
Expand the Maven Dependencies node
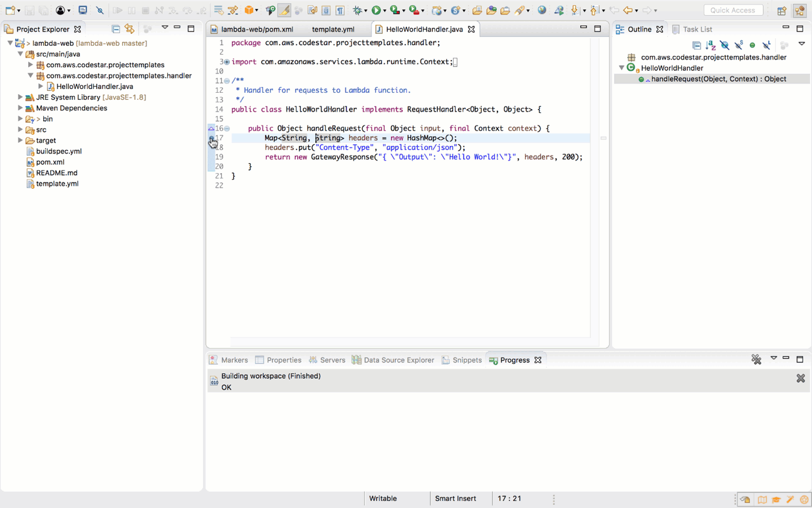coord(20,108)
